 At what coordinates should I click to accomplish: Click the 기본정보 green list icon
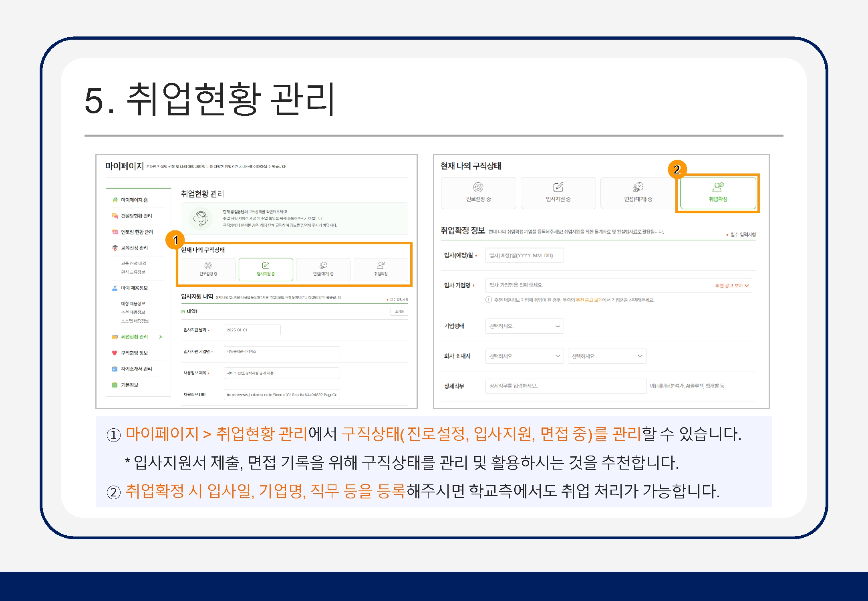coord(115,385)
